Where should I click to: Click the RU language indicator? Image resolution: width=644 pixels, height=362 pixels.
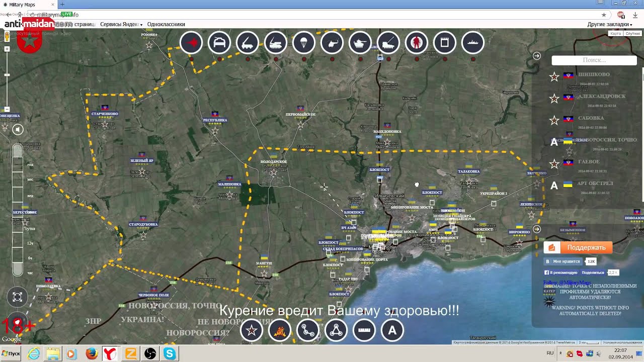[550, 353]
